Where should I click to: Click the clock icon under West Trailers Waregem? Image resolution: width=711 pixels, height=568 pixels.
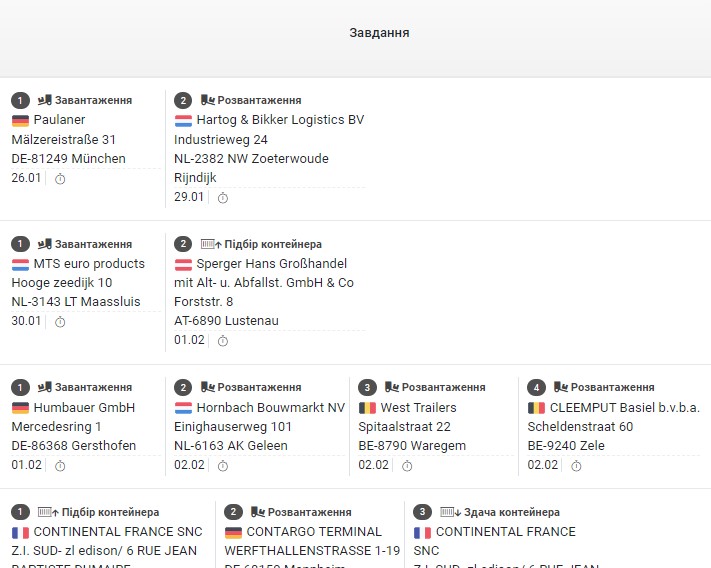pos(407,466)
